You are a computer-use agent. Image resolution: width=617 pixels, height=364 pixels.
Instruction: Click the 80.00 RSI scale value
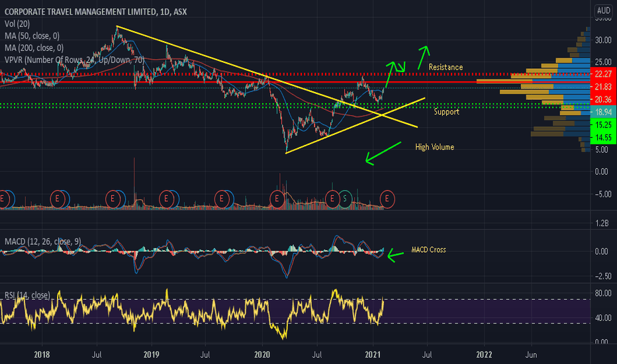(x=603, y=293)
